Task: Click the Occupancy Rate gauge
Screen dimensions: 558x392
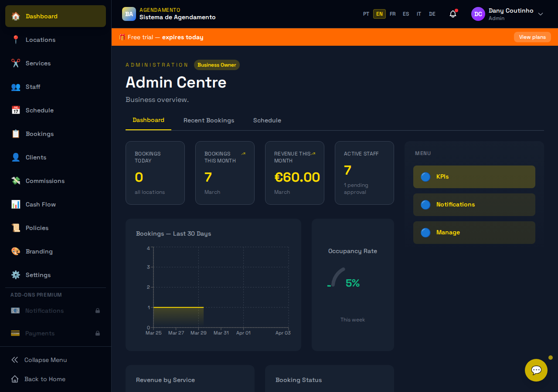Action: pyautogui.click(x=339, y=279)
